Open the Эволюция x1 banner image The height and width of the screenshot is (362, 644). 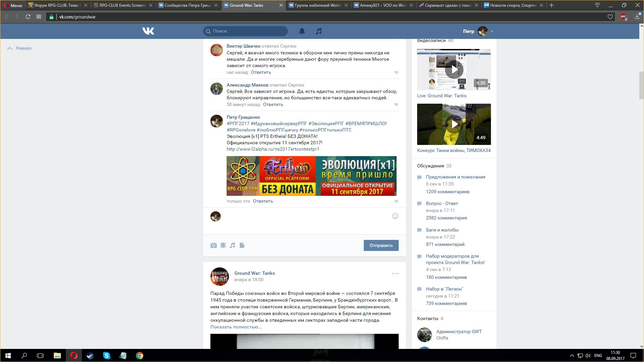click(x=311, y=176)
